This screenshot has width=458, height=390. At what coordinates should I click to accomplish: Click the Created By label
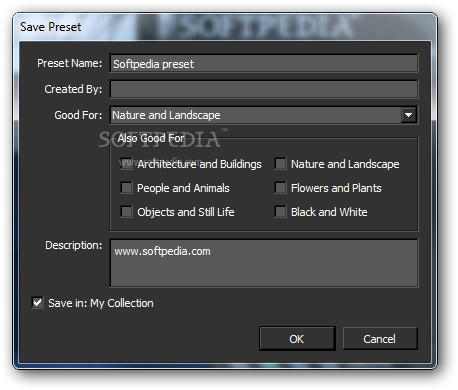(73, 89)
